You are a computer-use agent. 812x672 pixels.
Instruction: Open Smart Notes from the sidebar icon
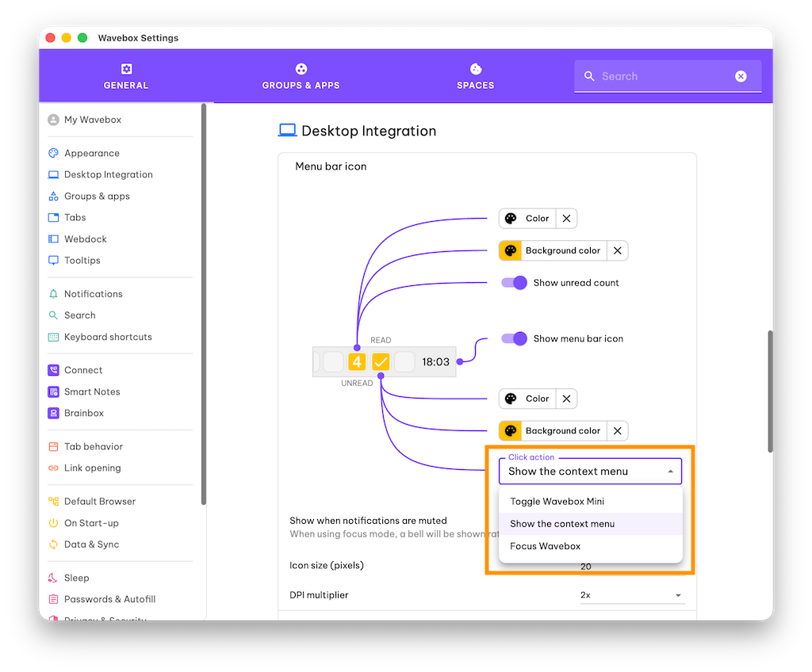click(53, 391)
